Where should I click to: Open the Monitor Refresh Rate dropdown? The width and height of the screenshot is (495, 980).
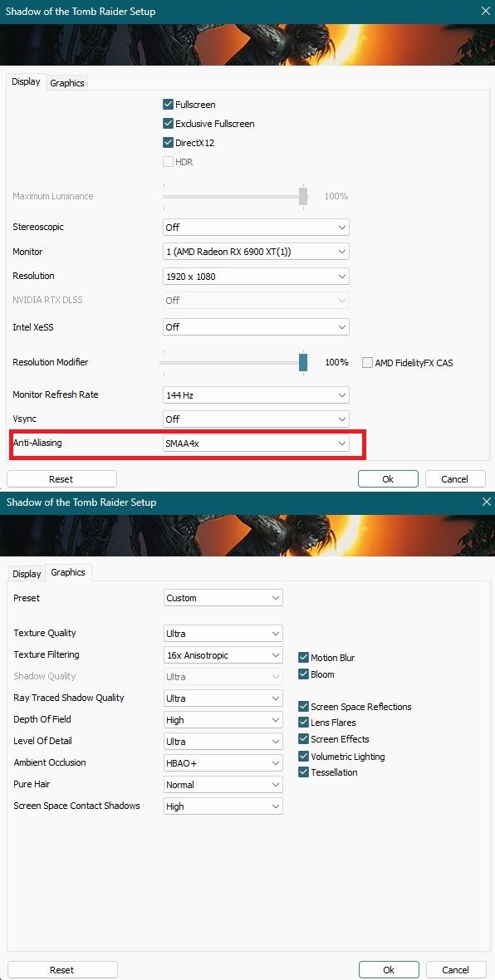(256, 395)
